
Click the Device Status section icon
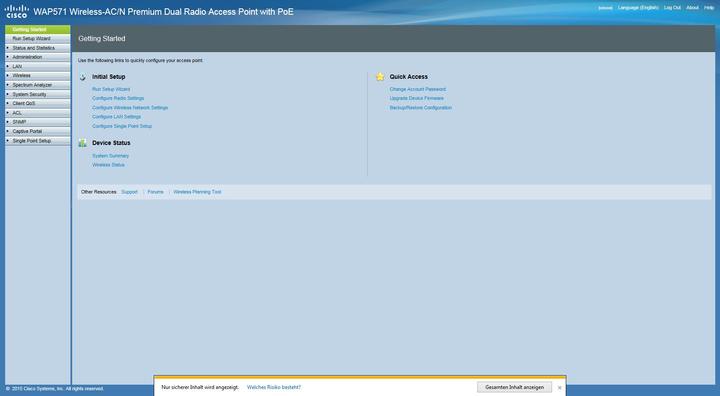[x=83, y=143]
